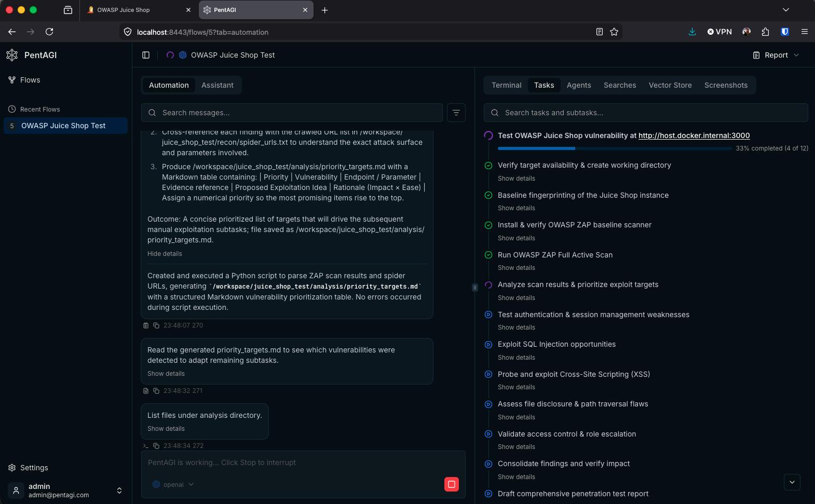Image resolution: width=815 pixels, height=504 pixels.
Task: Show details for Install & verify OWASP ZAP
Action: pos(517,238)
